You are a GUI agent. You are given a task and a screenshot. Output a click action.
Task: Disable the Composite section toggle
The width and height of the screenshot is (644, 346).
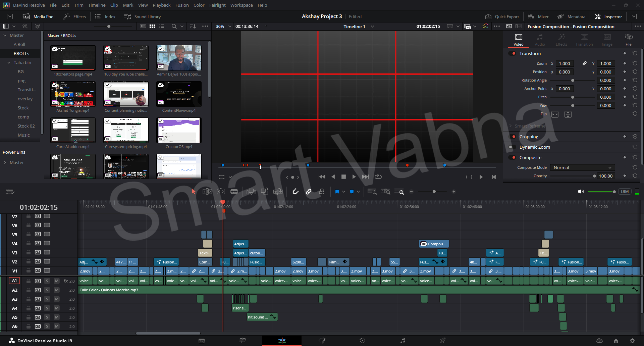[x=512, y=157]
